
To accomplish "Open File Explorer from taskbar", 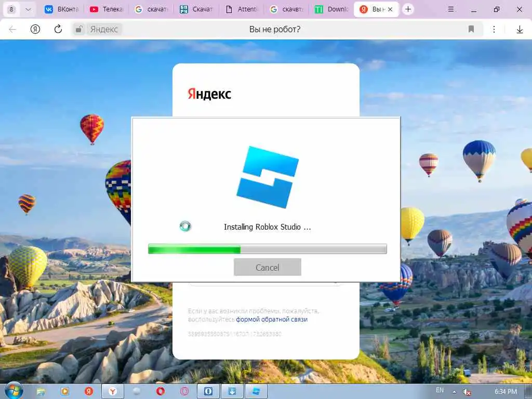I will tap(41, 392).
